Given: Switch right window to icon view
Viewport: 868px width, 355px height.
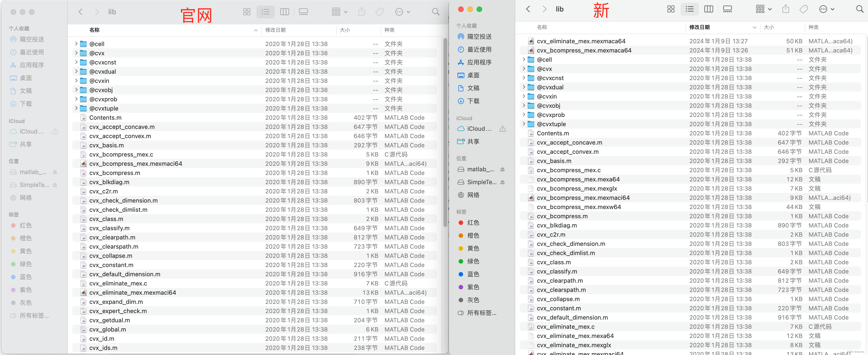Looking at the screenshot, I should pos(670,9).
